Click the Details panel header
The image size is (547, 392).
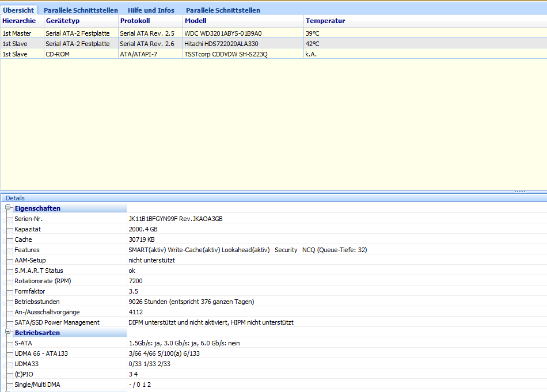click(16, 198)
